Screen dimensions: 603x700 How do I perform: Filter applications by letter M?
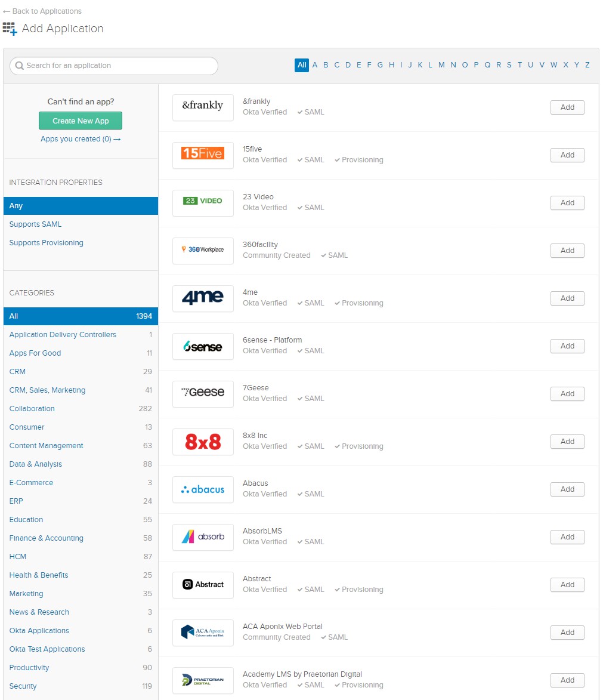pyautogui.click(x=441, y=65)
